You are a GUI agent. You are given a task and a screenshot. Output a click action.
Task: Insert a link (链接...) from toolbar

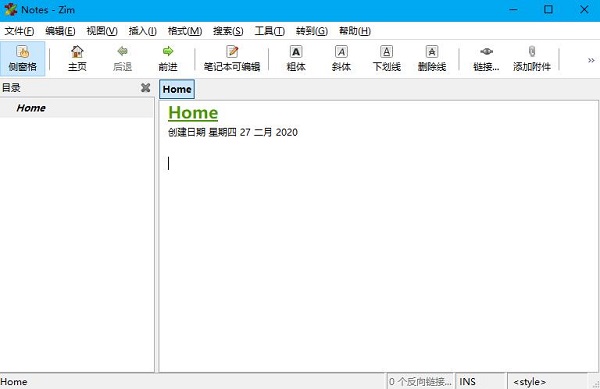486,59
